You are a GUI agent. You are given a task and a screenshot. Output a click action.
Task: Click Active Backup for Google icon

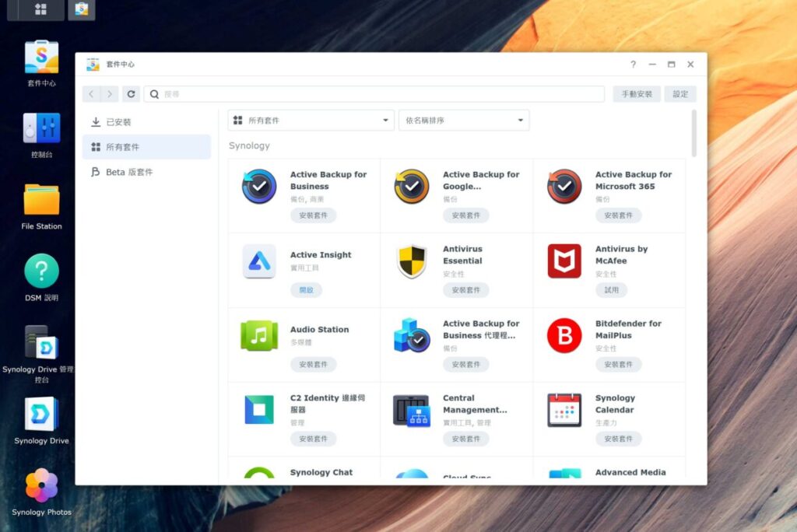click(x=412, y=187)
